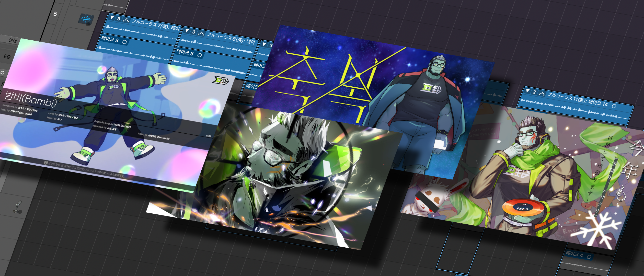Screen dimensions: 644x276
Task: Click the EQ button in the channel strip
Action: [x=7, y=57]
